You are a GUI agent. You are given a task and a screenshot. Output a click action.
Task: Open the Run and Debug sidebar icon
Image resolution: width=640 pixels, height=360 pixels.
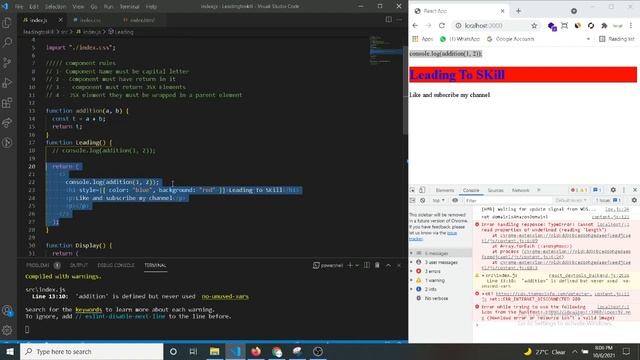click(x=7, y=82)
